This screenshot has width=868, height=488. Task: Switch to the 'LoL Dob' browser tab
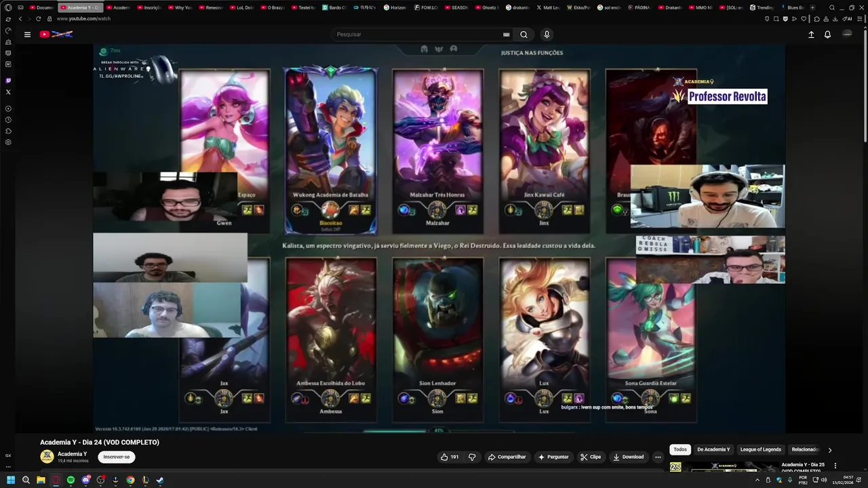click(x=241, y=7)
